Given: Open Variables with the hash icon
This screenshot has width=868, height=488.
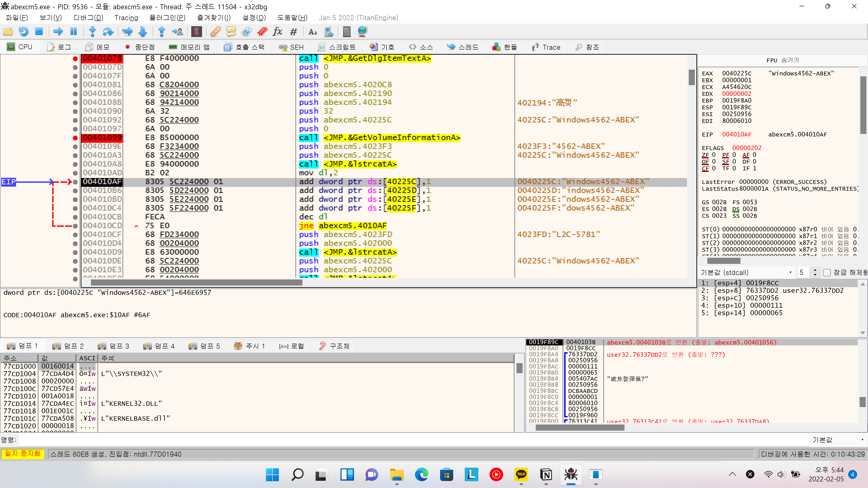Looking at the screenshot, I should (x=293, y=32).
